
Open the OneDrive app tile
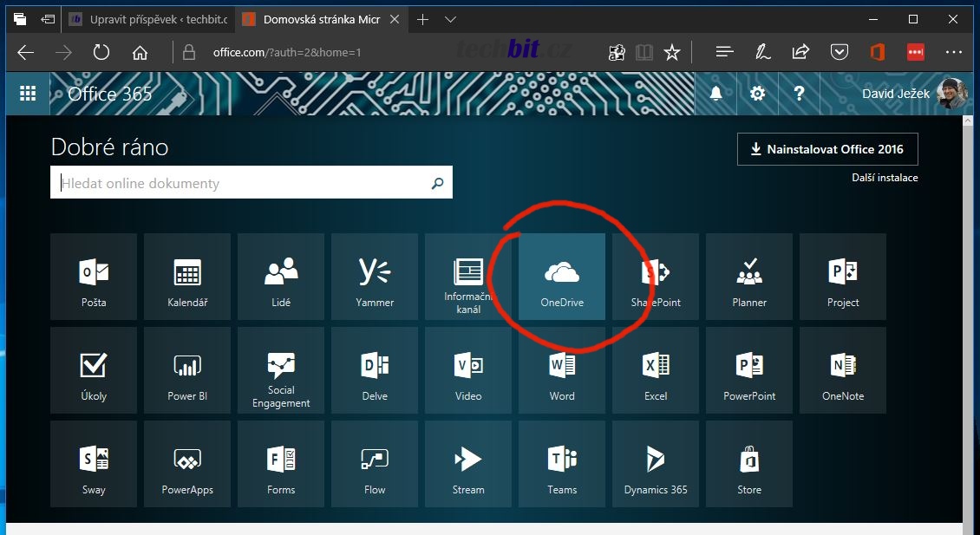click(x=562, y=277)
